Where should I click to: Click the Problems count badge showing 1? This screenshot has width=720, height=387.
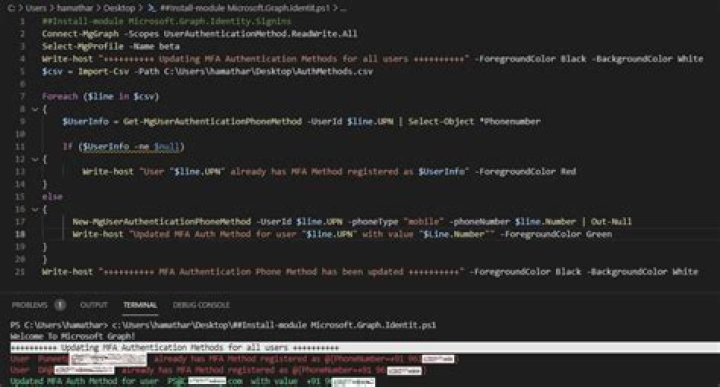click(x=60, y=305)
